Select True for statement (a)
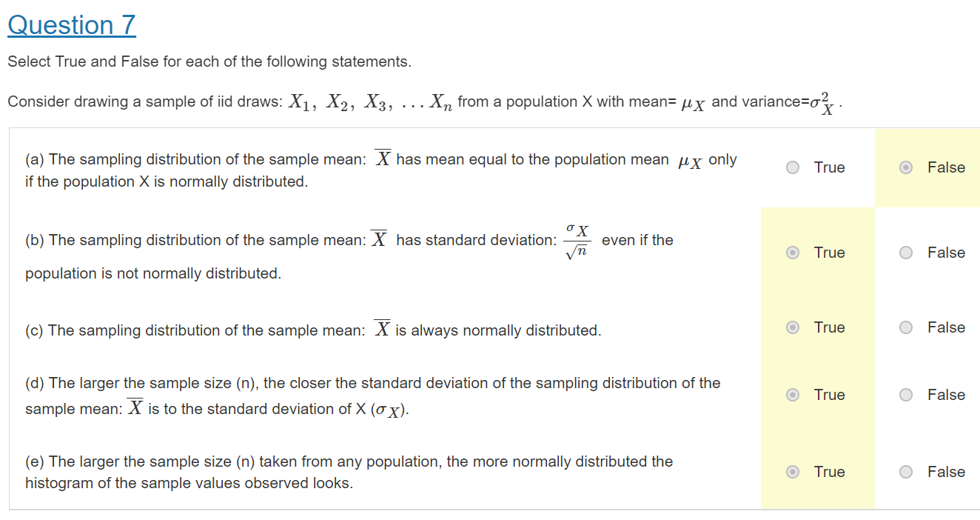Screen dimensions: 980x520 (x=793, y=167)
